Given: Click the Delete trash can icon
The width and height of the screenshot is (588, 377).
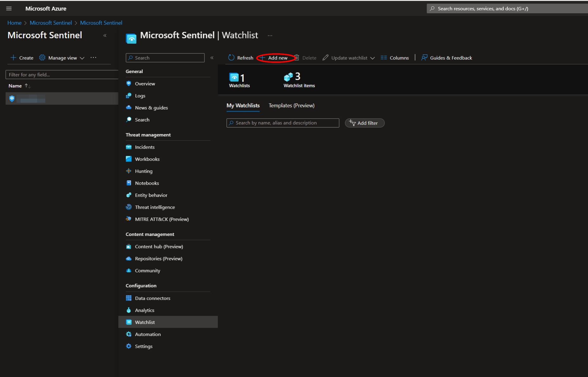Looking at the screenshot, I should pos(297,58).
